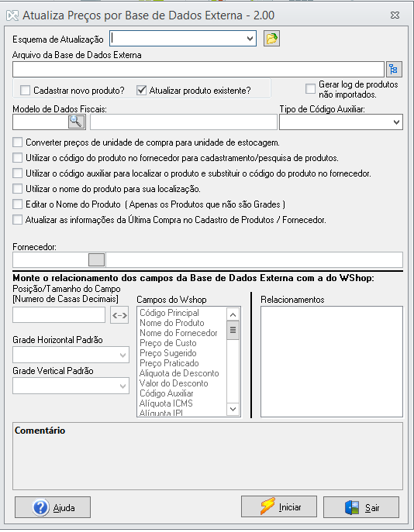The width and height of the screenshot is (414, 532).
Task: Open Grade Vertical Padrão dropdown
Action: pyautogui.click(x=123, y=386)
